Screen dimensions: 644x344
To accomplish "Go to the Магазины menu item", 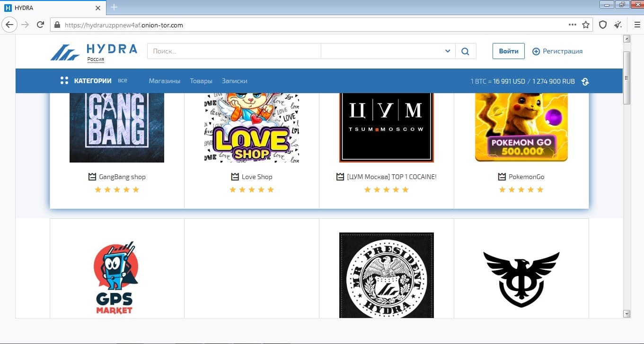I will point(164,81).
